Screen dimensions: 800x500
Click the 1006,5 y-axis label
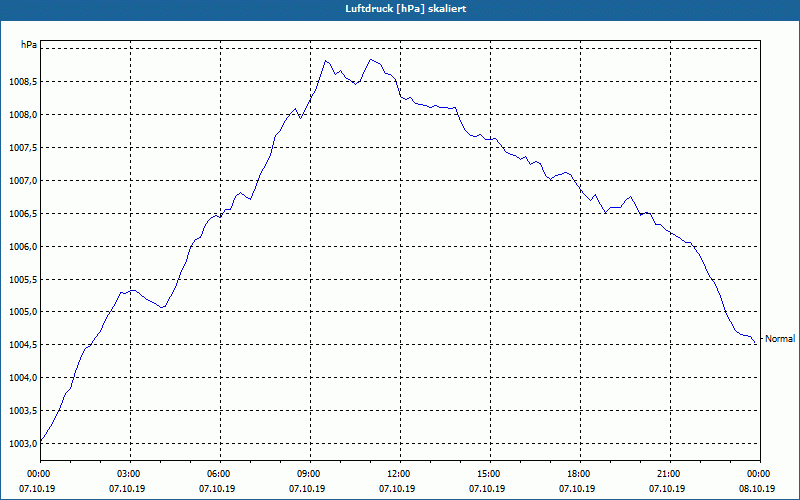(23, 214)
